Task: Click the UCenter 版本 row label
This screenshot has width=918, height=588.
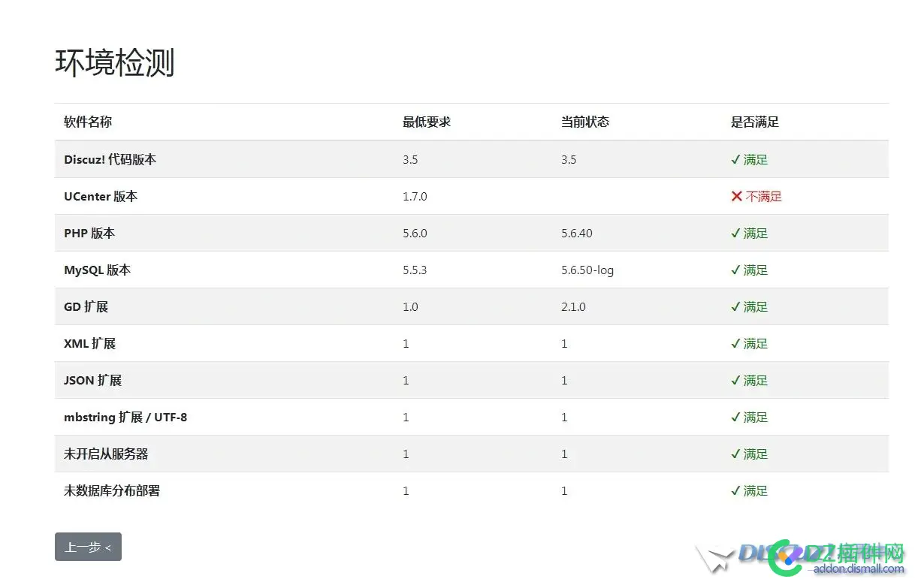Action: [100, 196]
